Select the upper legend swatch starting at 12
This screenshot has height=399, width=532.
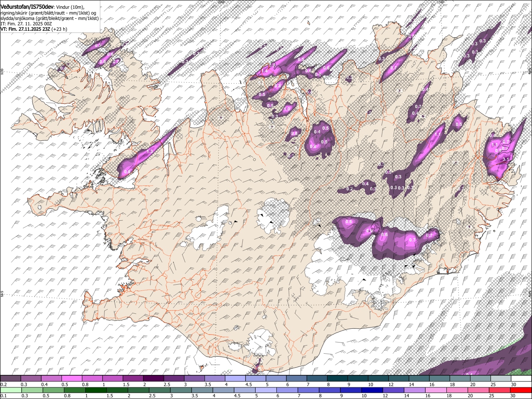(x=399, y=379)
